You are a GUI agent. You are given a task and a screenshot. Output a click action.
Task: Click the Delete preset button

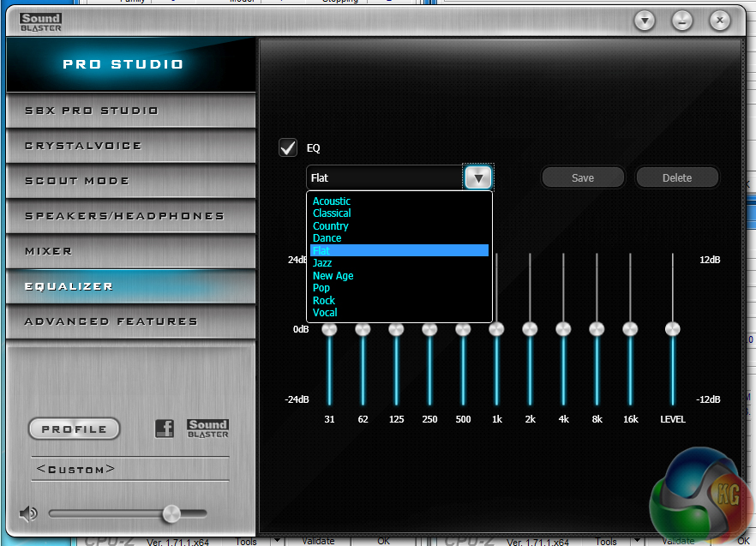pos(677,178)
